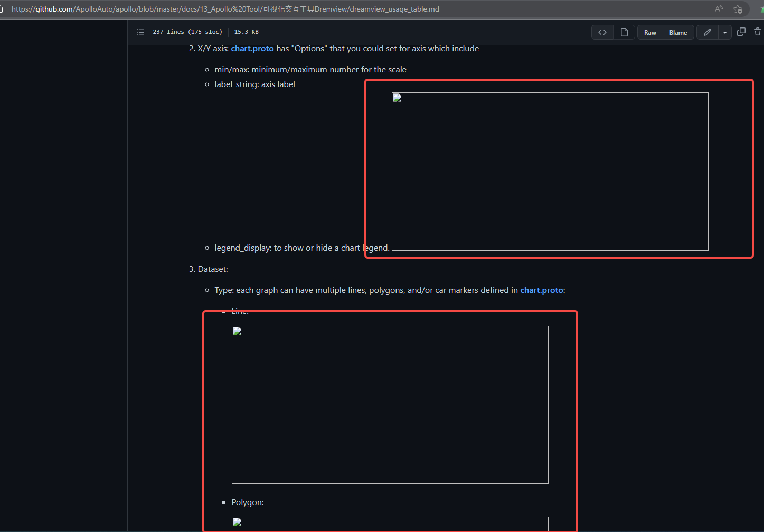
Task: Toggle between code and preview display modes
Action: pos(602,32)
